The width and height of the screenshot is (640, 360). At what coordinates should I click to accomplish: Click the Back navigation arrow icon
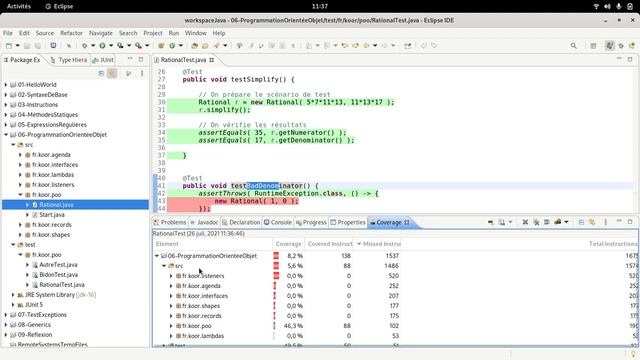click(x=367, y=46)
